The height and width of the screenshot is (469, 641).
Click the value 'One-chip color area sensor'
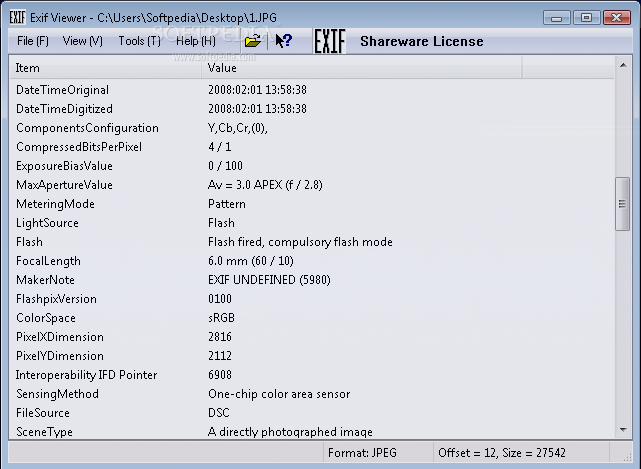point(279,394)
